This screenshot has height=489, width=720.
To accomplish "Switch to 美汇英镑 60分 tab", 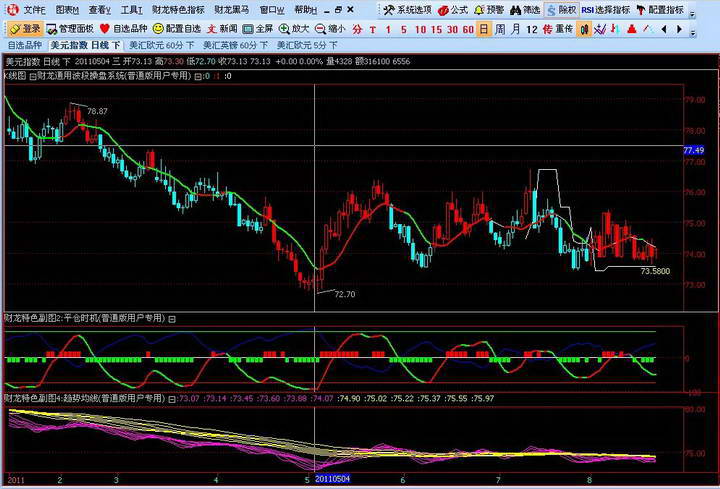I will 236,45.
